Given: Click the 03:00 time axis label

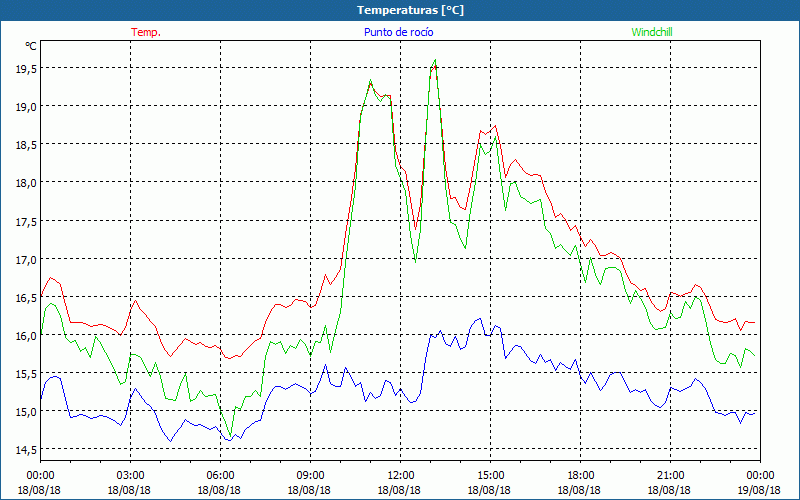Looking at the screenshot, I should [x=130, y=476].
